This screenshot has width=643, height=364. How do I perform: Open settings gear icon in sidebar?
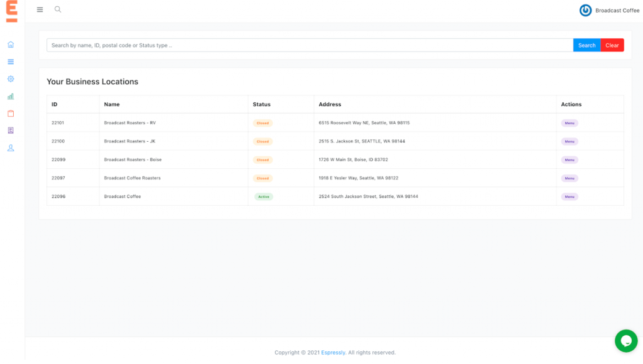point(11,79)
